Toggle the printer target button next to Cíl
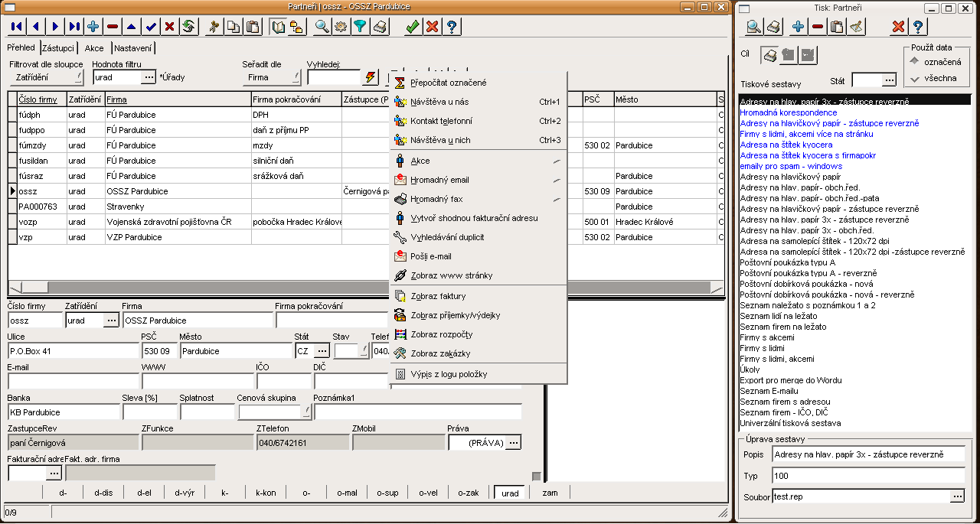 (769, 55)
